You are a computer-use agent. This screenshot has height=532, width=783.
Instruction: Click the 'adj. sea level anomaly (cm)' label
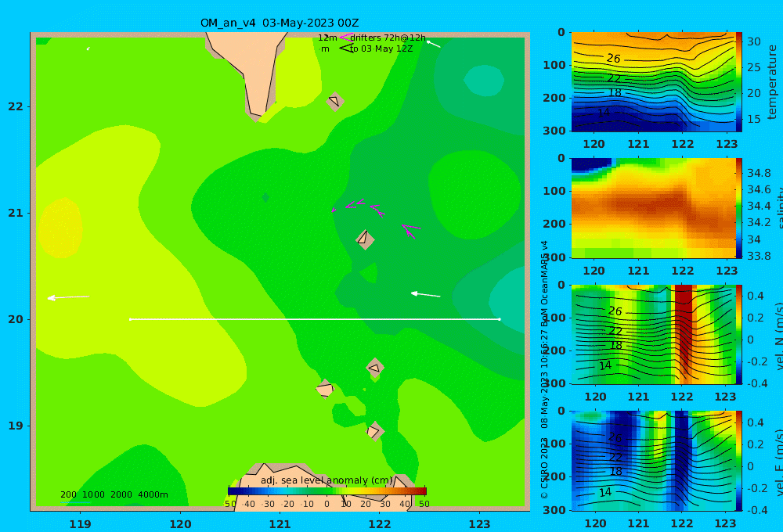coord(327,480)
